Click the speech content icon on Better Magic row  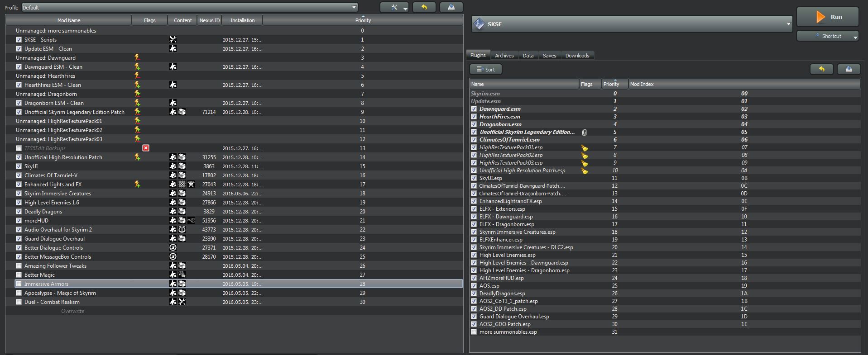182,275
